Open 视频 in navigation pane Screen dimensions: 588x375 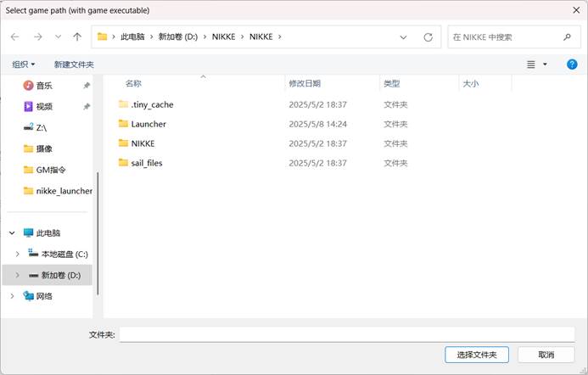(x=44, y=107)
